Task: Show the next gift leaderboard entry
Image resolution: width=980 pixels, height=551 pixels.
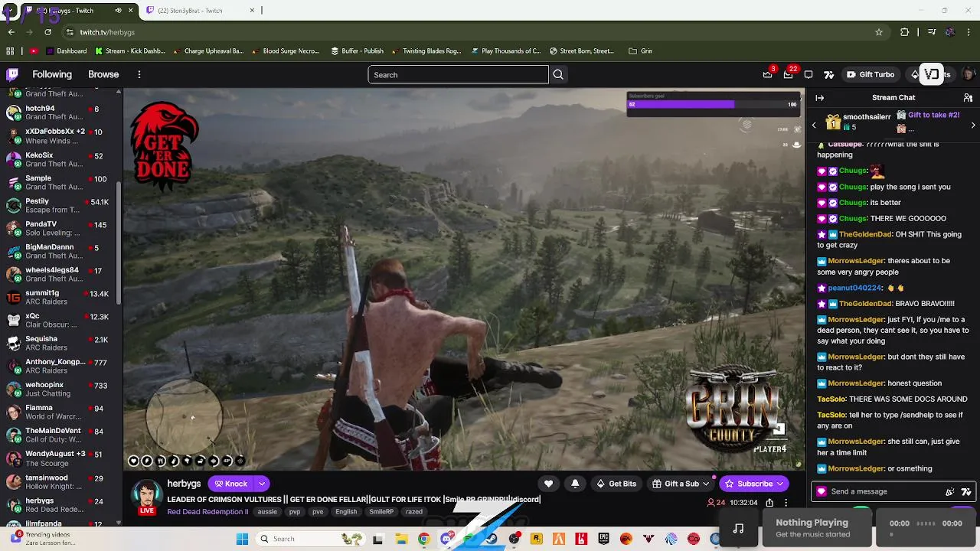Action: click(x=973, y=124)
